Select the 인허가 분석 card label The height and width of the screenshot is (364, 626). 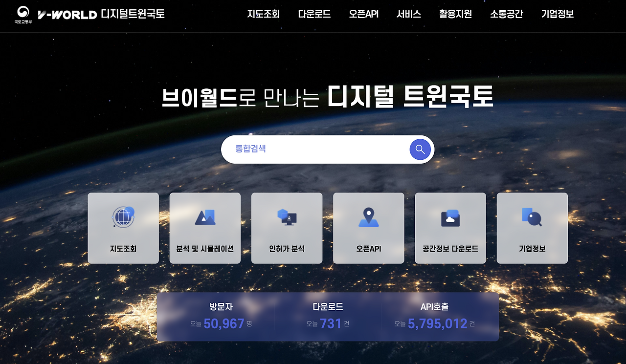[x=287, y=249]
